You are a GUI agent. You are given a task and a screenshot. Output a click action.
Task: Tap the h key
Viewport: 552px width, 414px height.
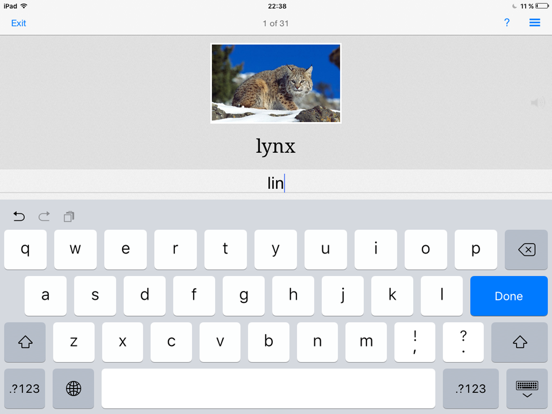click(x=293, y=296)
